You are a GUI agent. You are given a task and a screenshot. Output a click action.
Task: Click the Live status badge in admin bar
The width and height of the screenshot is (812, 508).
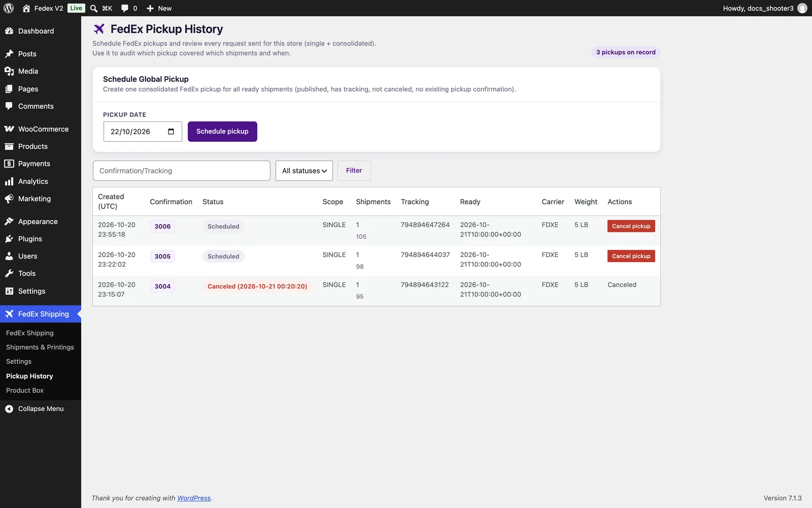(76, 8)
